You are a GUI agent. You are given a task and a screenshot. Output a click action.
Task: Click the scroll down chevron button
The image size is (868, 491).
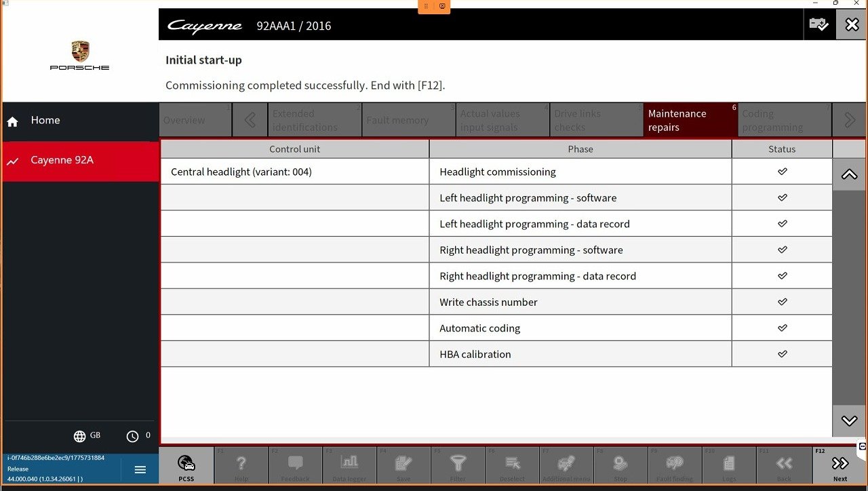(x=849, y=420)
